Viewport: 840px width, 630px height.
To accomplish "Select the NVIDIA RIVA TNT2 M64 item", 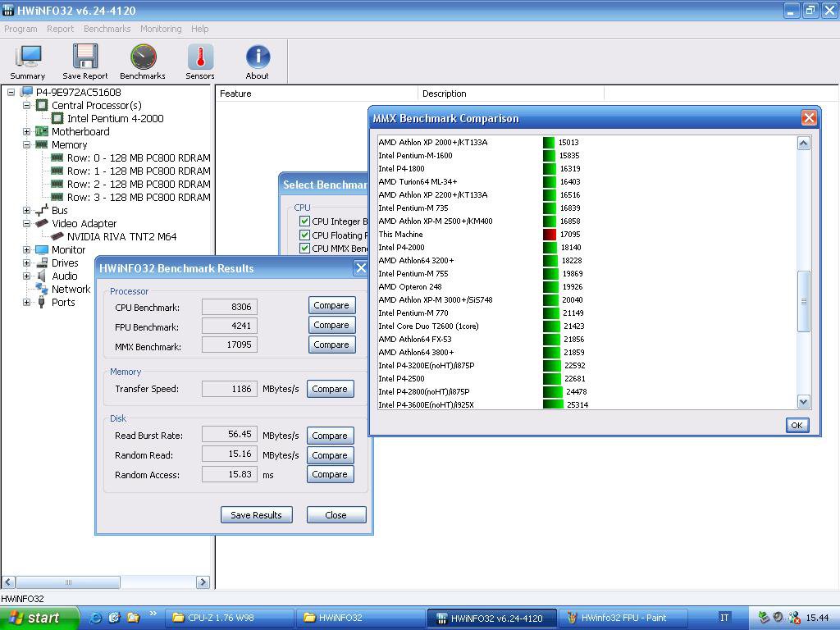I will tap(121, 236).
